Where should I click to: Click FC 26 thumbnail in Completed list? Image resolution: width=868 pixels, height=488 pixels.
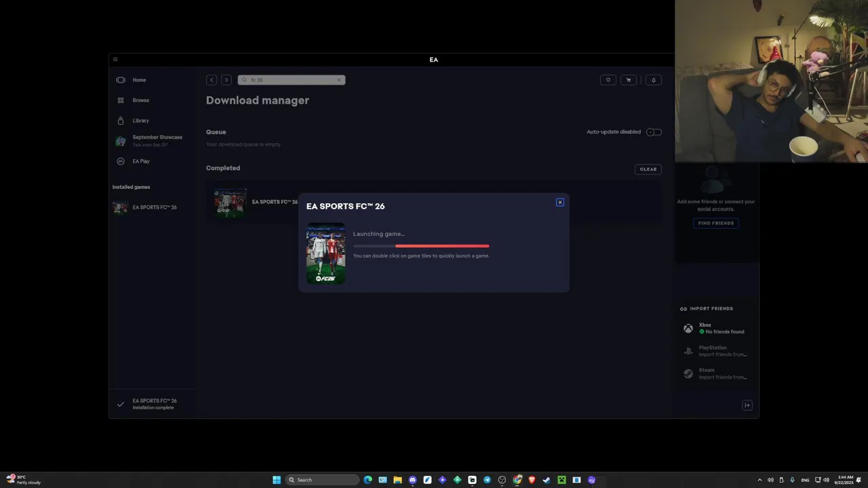click(x=231, y=202)
